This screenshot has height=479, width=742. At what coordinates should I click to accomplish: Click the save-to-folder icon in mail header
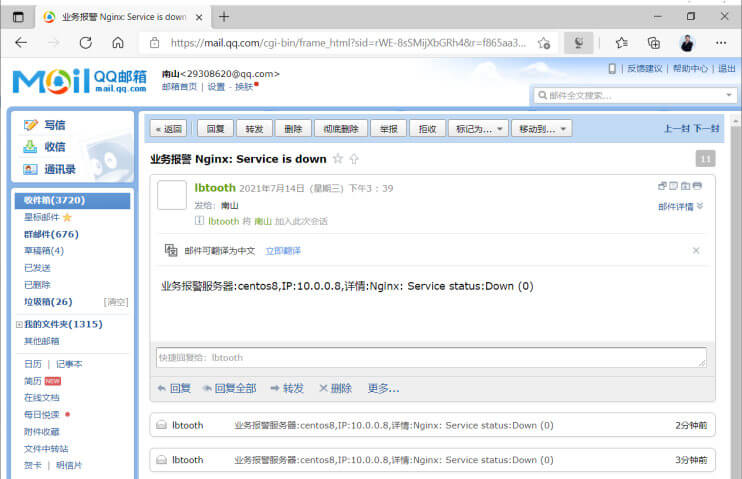point(685,186)
